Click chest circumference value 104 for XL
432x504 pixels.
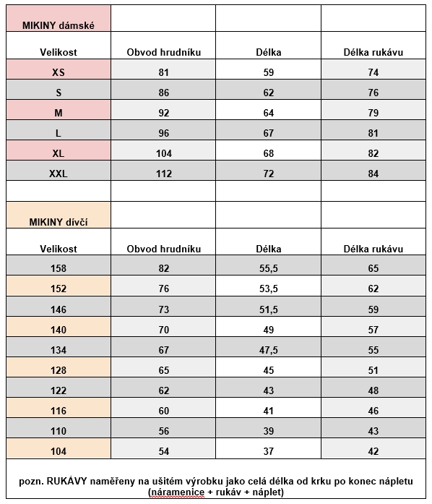pyautogui.click(x=163, y=150)
